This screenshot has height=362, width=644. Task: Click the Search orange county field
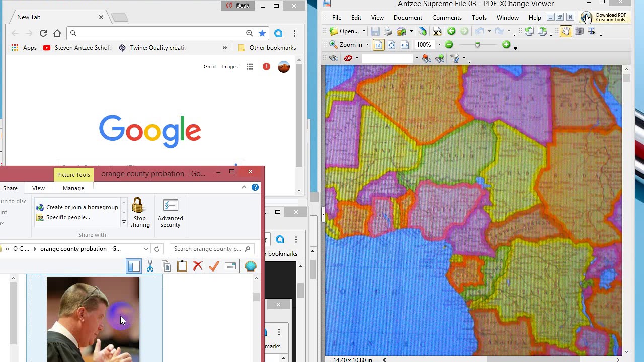coord(211,249)
